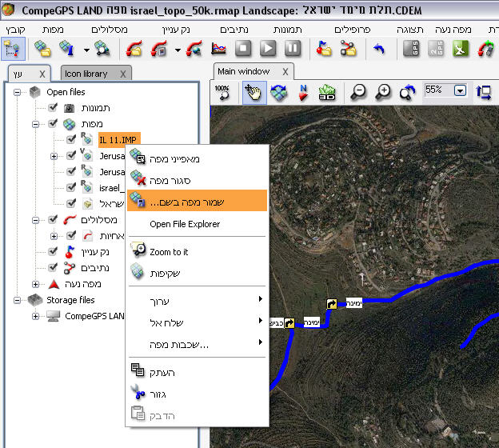This screenshot has width=499, height=448.
Task: Click the blue undo arrow icon
Action: 378,50
